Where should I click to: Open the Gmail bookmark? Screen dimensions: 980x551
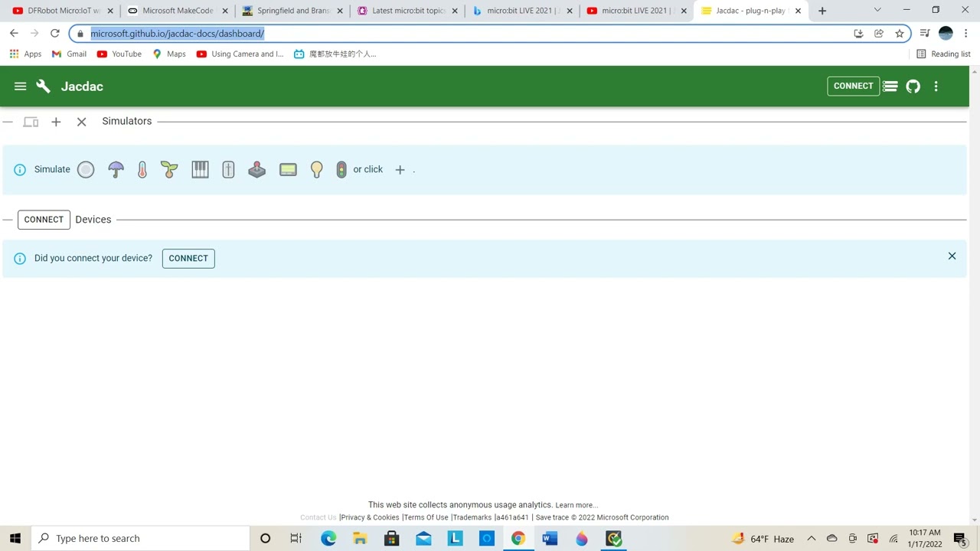click(69, 54)
